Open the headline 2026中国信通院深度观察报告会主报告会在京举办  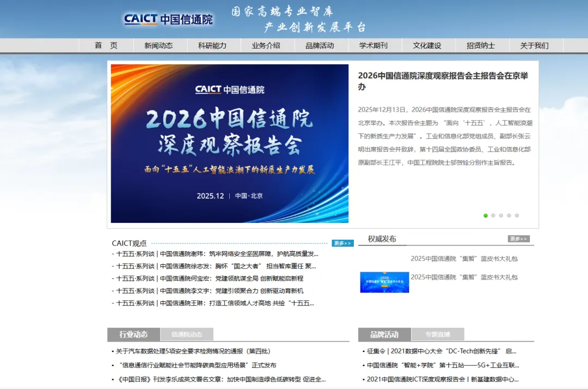[443, 81]
